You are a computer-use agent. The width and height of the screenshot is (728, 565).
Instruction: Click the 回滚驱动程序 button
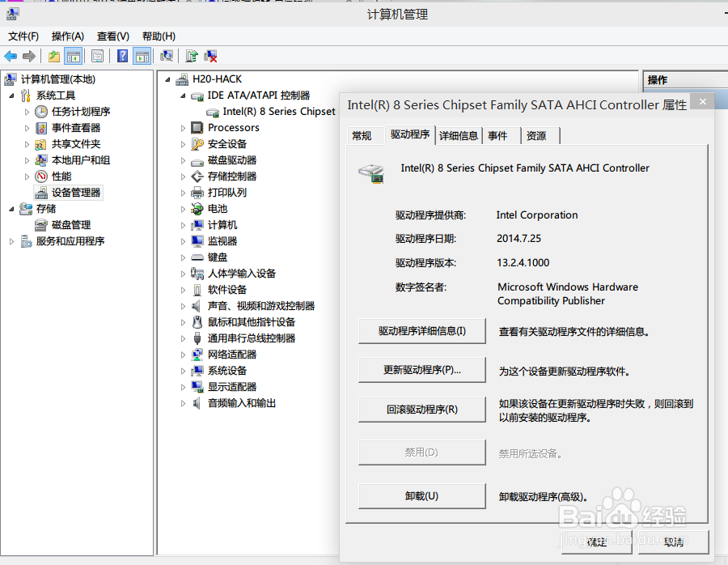421,410
